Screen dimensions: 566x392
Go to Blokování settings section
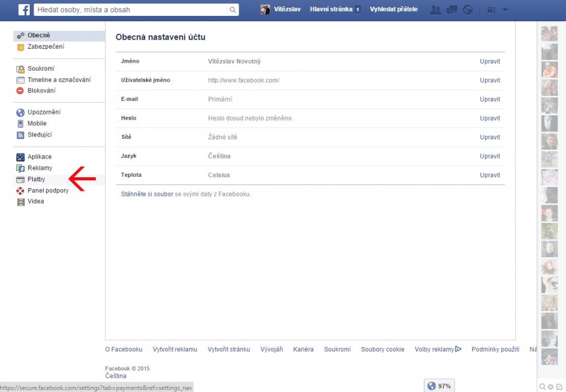(41, 91)
